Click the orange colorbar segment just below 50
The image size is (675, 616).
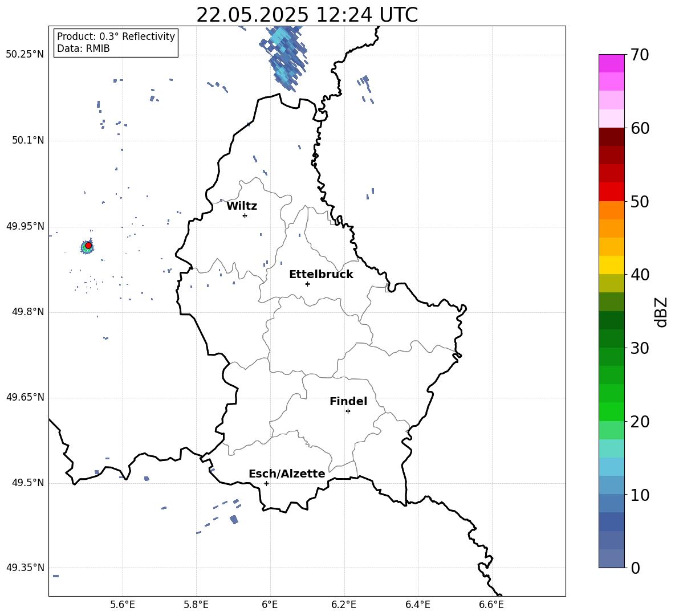pyautogui.click(x=611, y=210)
